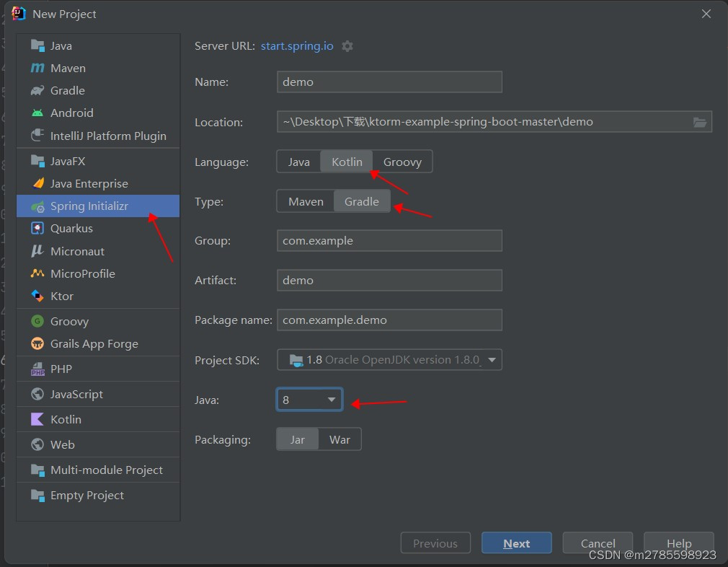Click the Previous button

[x=435, y=542]
